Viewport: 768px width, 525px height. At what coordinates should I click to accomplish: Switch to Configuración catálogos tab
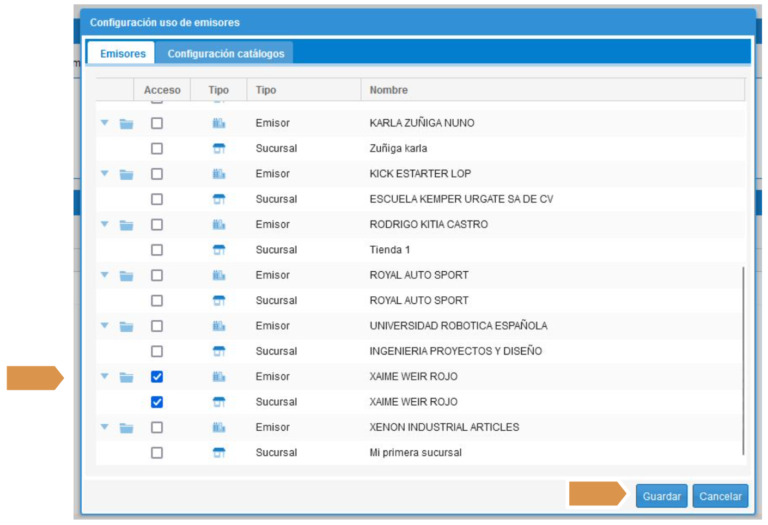tap(225, 53)
